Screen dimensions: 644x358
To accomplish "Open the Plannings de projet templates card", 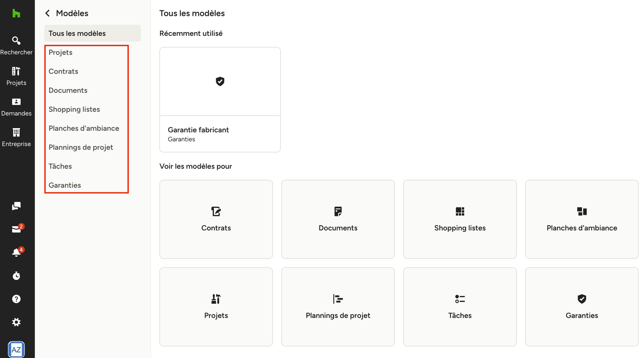I will pyautogui.click(x=338, y=307).
